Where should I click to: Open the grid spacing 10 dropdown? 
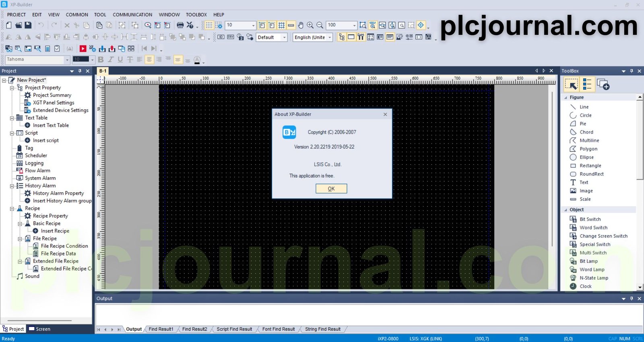[x=253, y=25]
